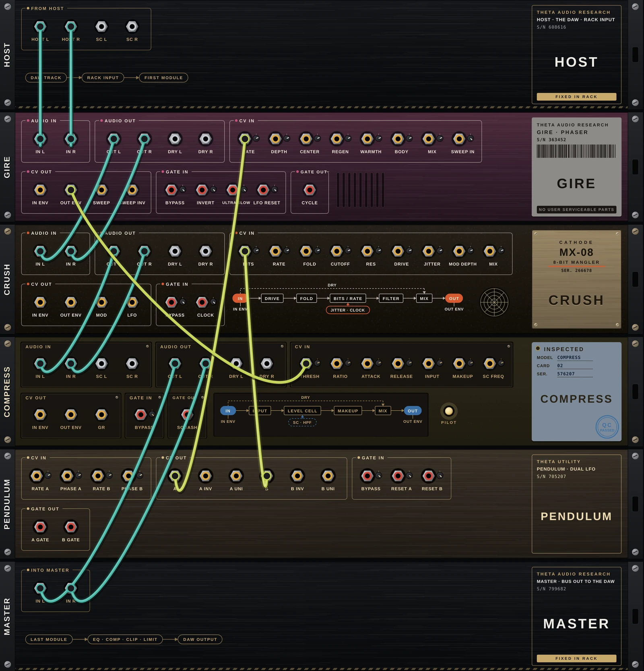Click Pendulum A GATE output jack
The image size is (644, 671).
tap(40, 527)
